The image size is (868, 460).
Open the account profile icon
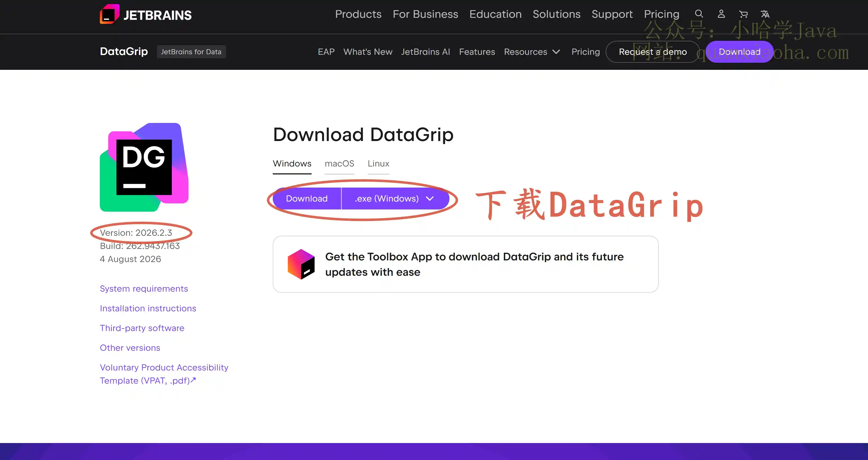pyautogui.click(x=721, y=14)
